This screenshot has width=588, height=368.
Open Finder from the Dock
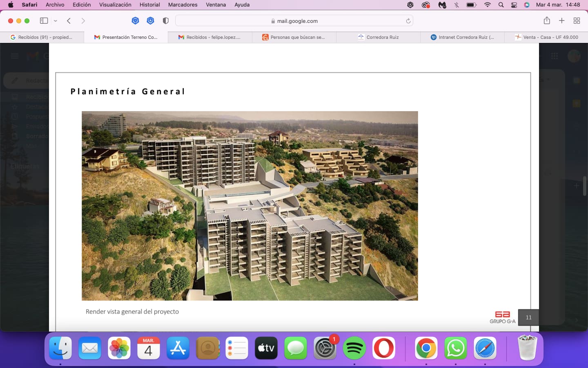click(x=60, y=348)
